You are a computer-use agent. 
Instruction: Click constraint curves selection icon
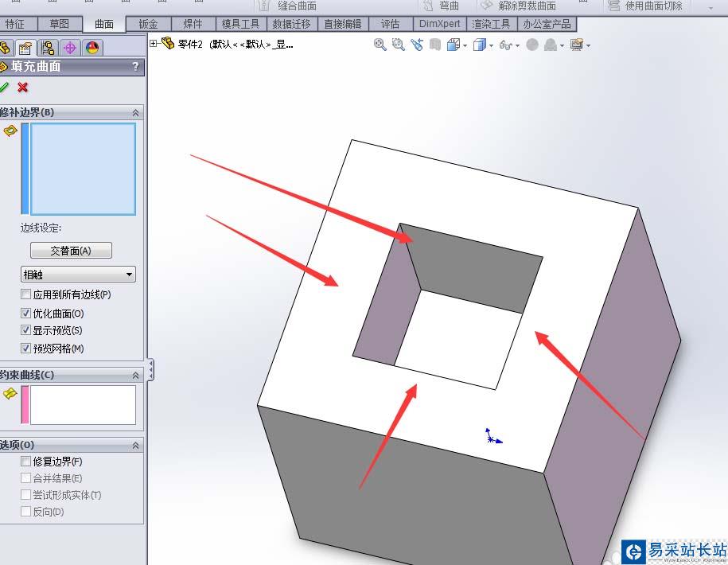tap(10, 394)
